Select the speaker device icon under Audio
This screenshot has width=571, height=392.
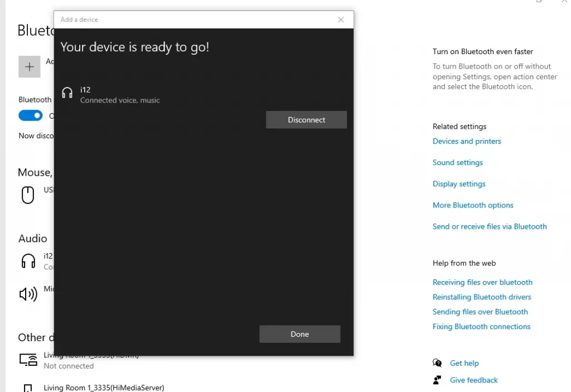coord(28,294)
